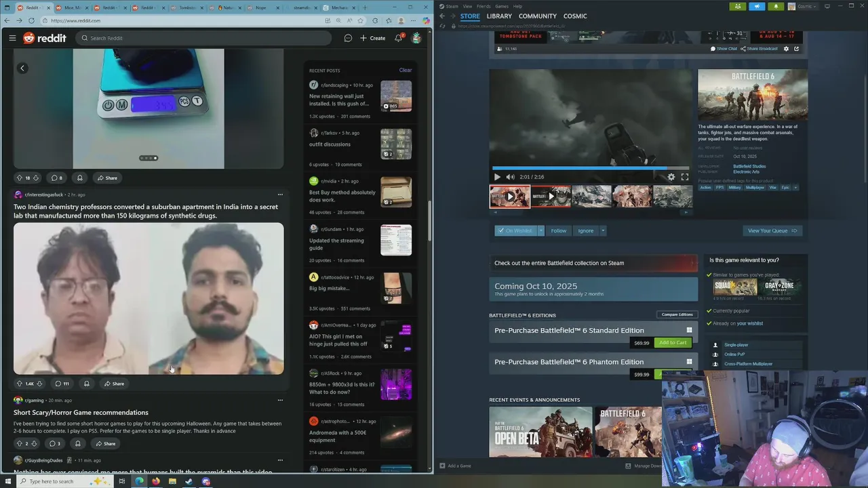Toggle On Wishlist checkbox button
This screenshot has width=868, height=488.
click(515, 230)
